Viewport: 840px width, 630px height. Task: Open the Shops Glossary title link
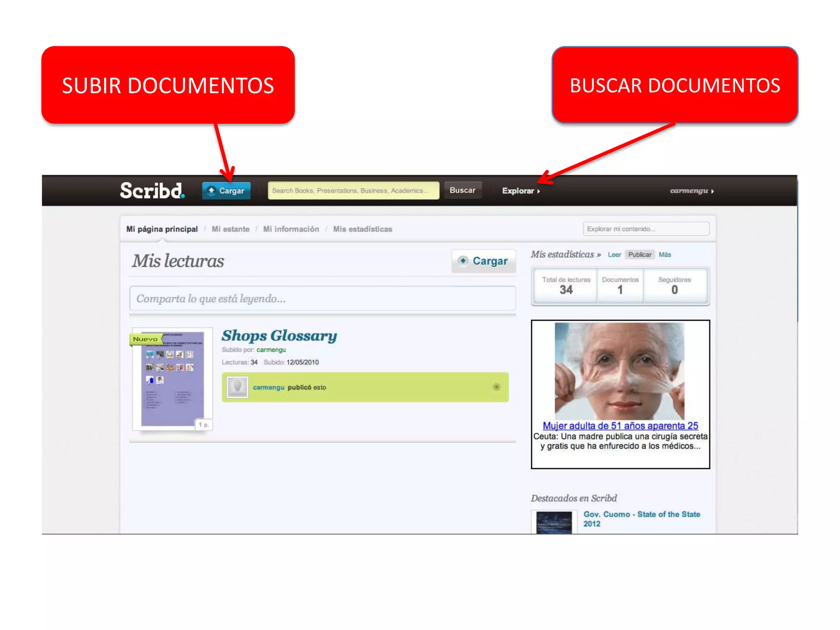[x=279, y=336]
